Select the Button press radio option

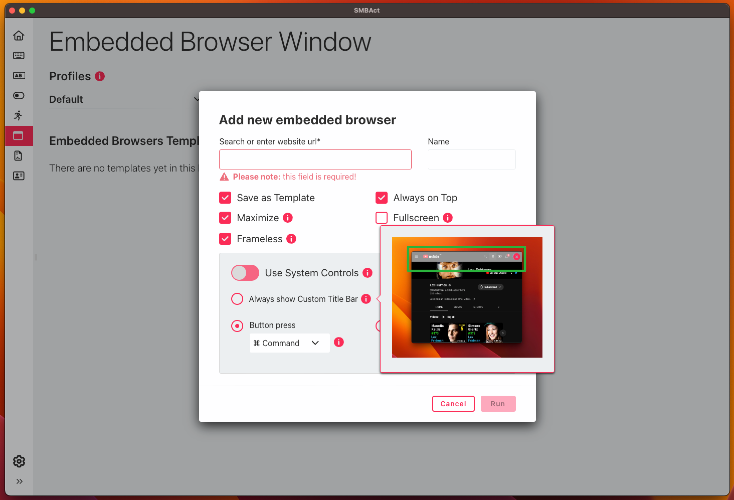237,325
